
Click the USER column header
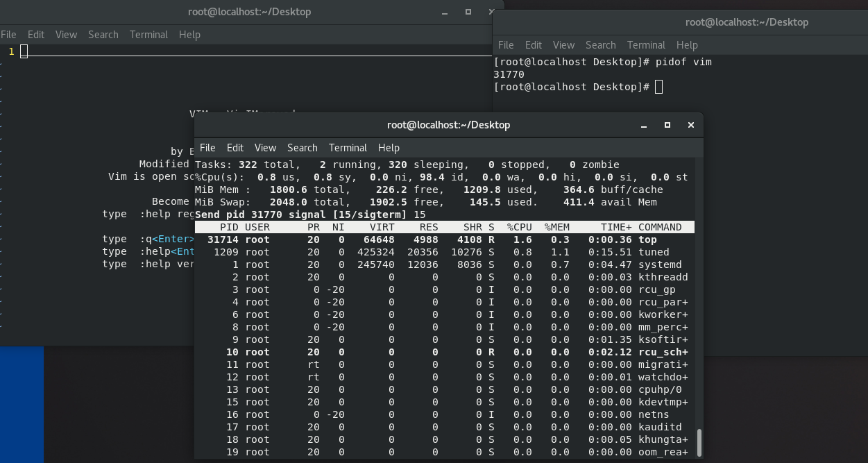pos(257,227)
